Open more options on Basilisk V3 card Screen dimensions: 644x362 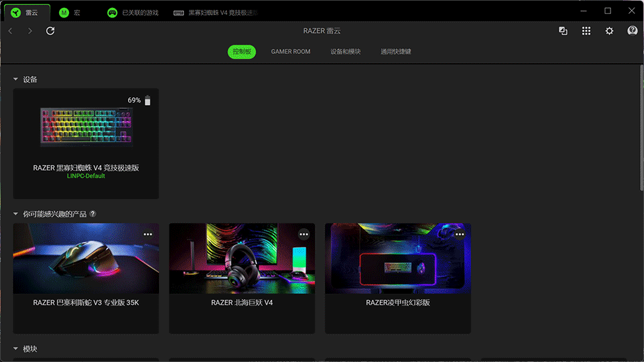(x=148, y=235)
